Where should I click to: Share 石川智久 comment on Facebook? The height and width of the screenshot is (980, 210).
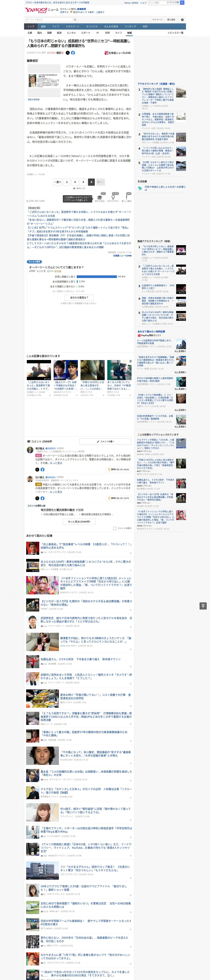tap(42, 498)
